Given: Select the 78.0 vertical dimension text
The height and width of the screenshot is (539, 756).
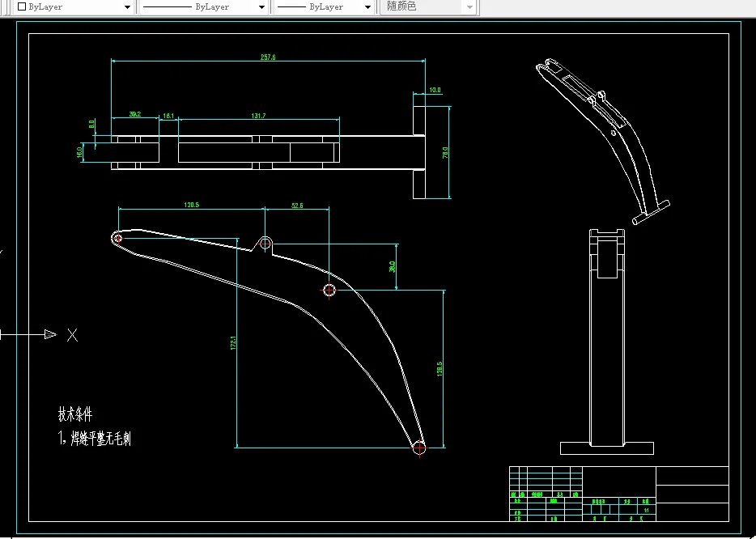Looking at the screenshot, I should [x=445, y=152].
